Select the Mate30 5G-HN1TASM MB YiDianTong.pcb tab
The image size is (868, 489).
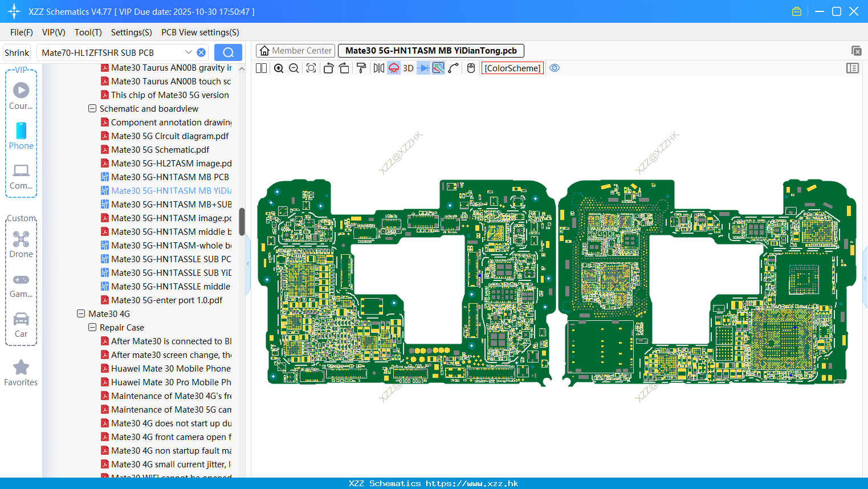(x=431, y=51)
